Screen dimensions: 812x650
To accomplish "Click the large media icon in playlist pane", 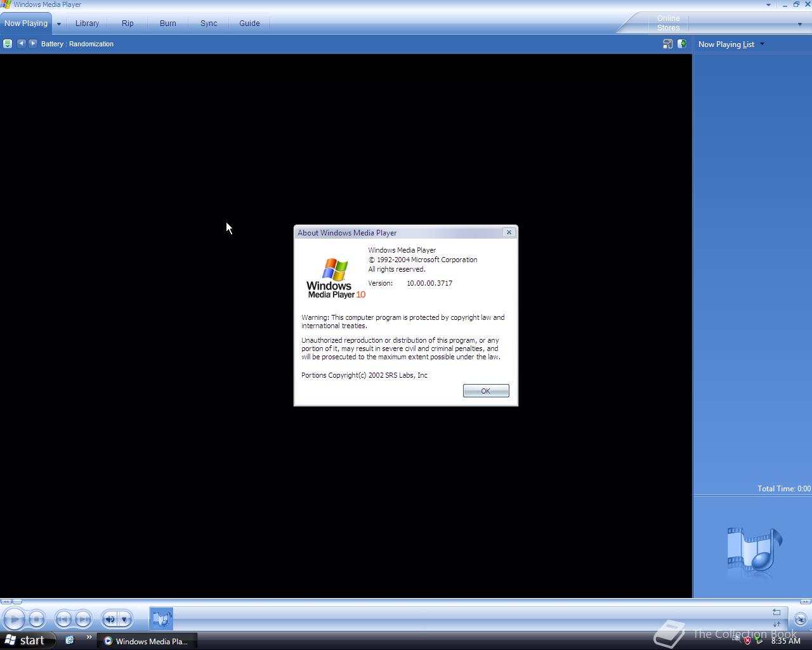I will click(754, 550).
